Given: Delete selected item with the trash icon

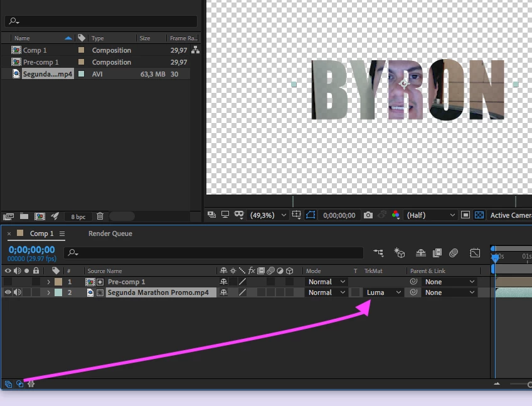Looking at the screenshot, I should [x=100, y=216].
